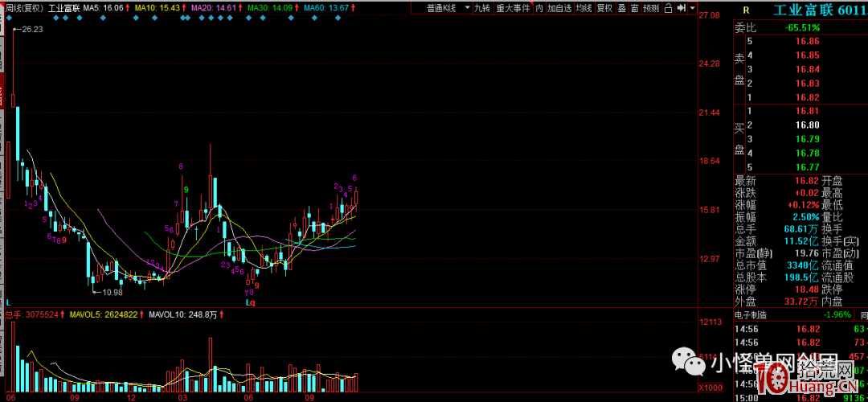Select sell level 2 price 16.83
868x402 pixels.
click(x=807, y=83)
